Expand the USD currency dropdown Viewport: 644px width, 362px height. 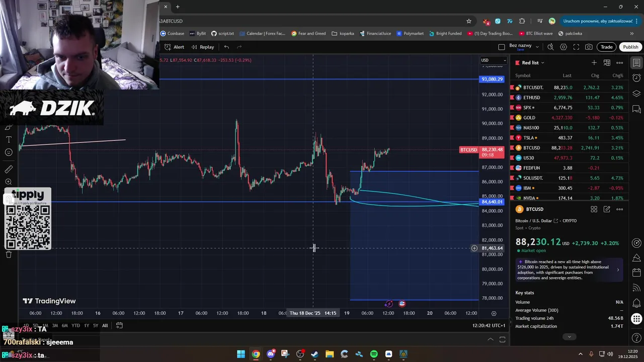tap(494, 60)
